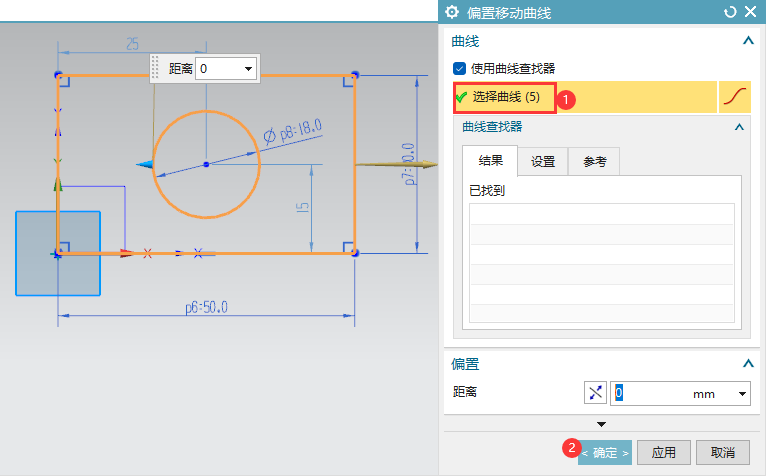This screenshot has width=766, height=476.
Task: Expand more options with the black triangle
Action: pos(601,424)
